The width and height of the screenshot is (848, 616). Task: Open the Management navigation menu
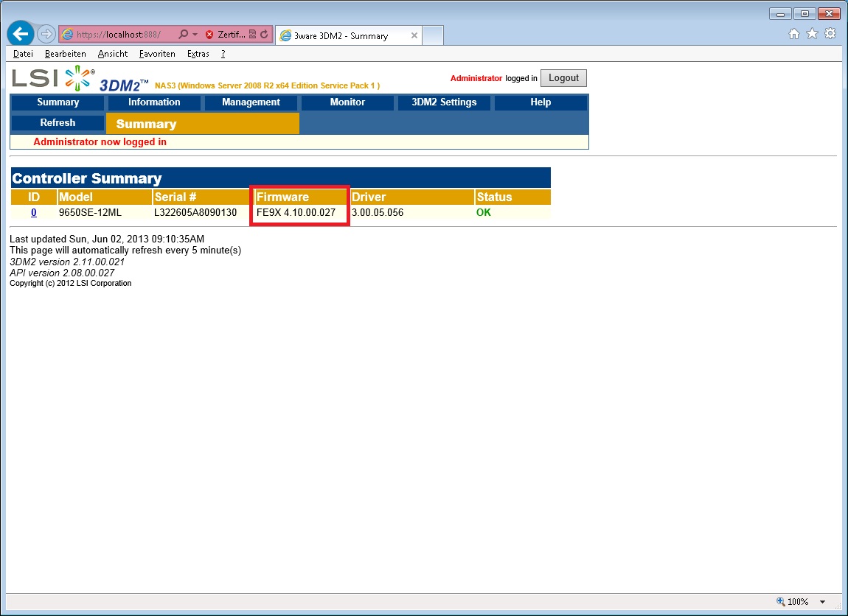[x=251, y=102]
